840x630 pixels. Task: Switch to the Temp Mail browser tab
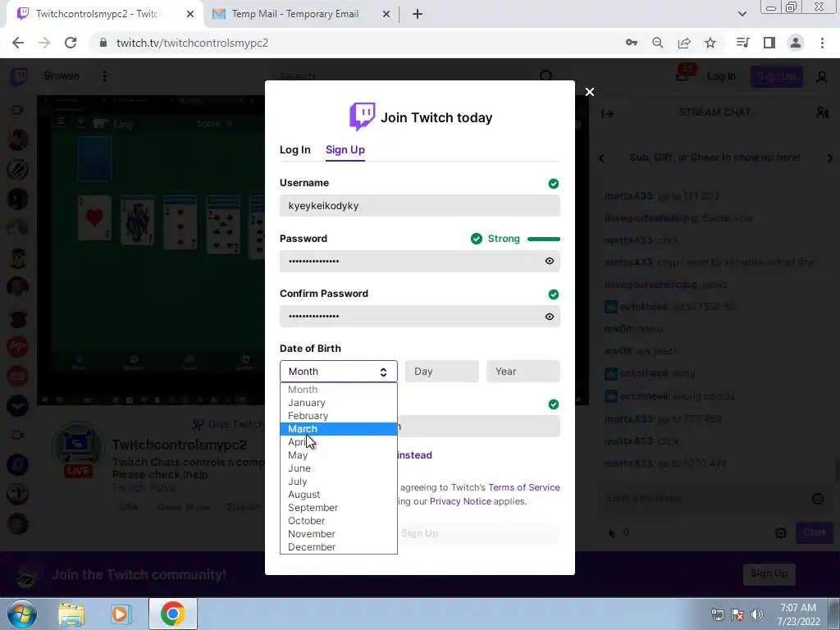[294, 14]
